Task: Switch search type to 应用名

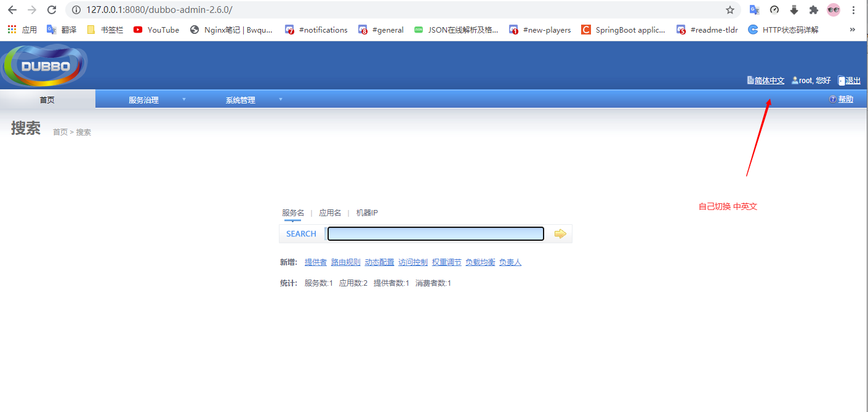Action: pyautogui.click(x=330, y=213)
